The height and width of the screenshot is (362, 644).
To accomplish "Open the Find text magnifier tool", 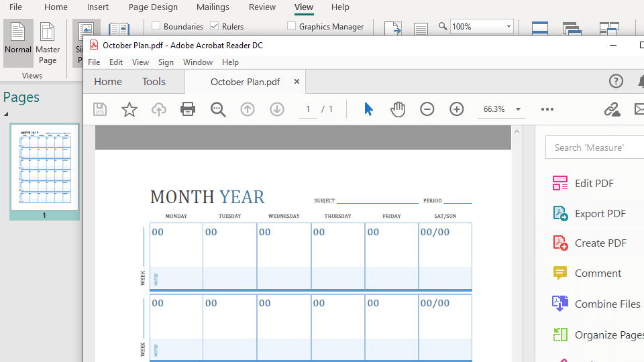I will pyautogui.click(x=218, y=109).
